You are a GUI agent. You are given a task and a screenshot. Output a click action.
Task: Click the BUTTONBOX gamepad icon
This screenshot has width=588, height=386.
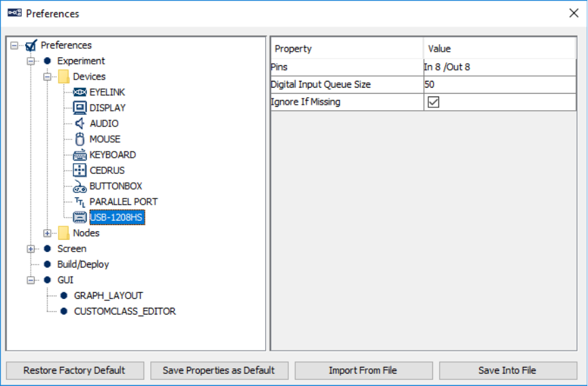pyautogui.click(x=80, y=186)
